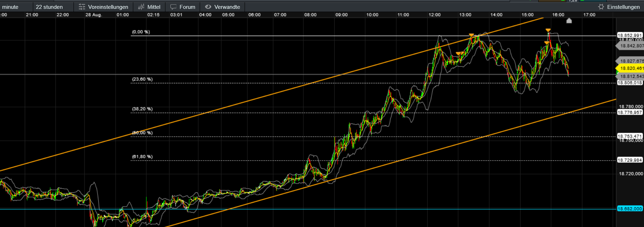The height and width of the screenshot is (227, 644).
Task: Open the 22 stunden history range dropdown
Action: 53,7
